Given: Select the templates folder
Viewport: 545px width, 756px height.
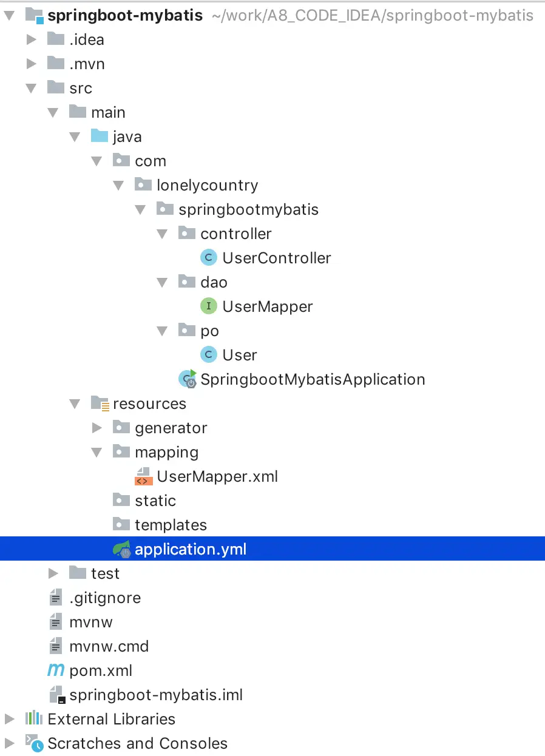Looking at the screenshot, I should 171,525.
